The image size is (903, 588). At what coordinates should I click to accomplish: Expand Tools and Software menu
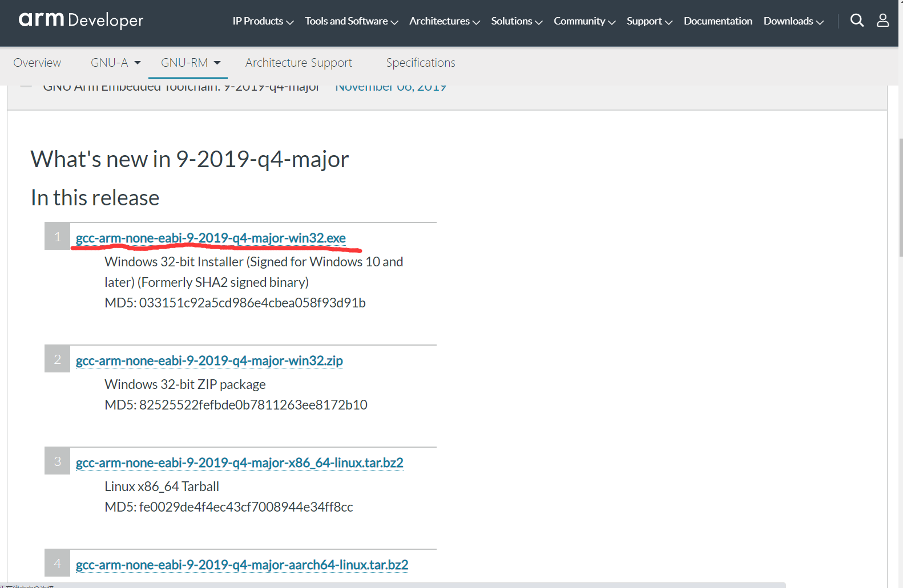352,21
